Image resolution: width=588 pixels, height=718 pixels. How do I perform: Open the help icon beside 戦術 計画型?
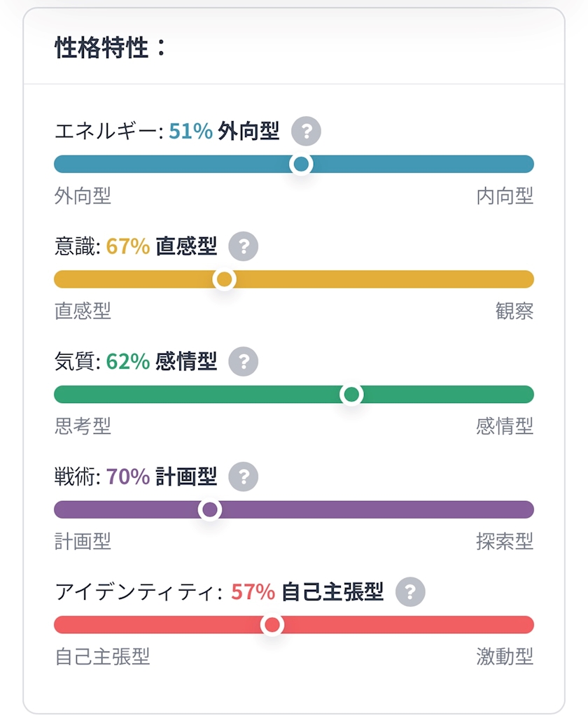[x=244, y=477]
